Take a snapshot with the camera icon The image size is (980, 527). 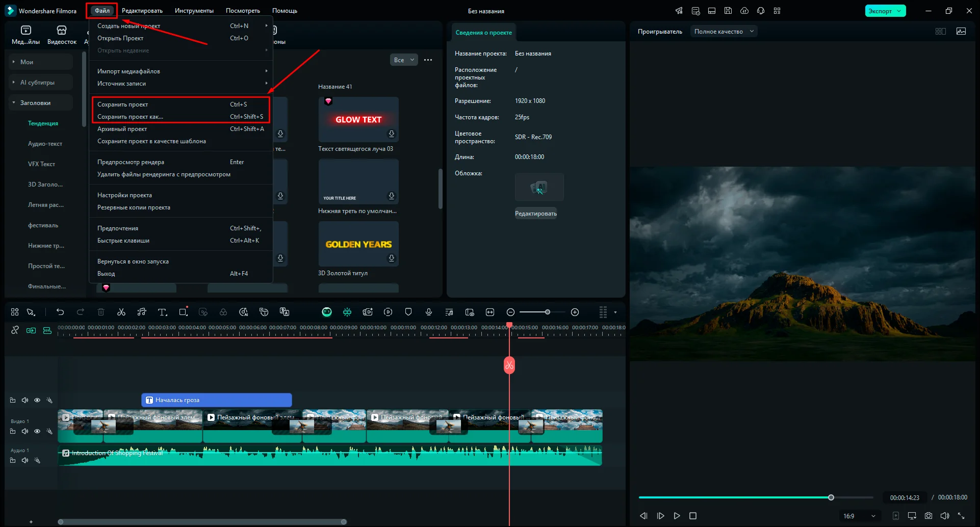[x=929, y=516]
